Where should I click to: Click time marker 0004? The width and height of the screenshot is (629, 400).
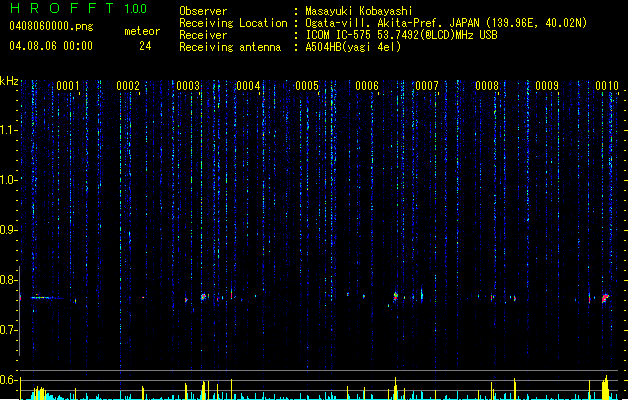248,86
